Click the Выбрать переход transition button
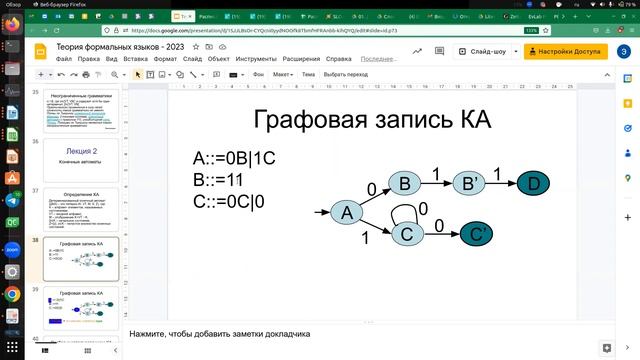This screenshot has height=360, width=640. 346,75
